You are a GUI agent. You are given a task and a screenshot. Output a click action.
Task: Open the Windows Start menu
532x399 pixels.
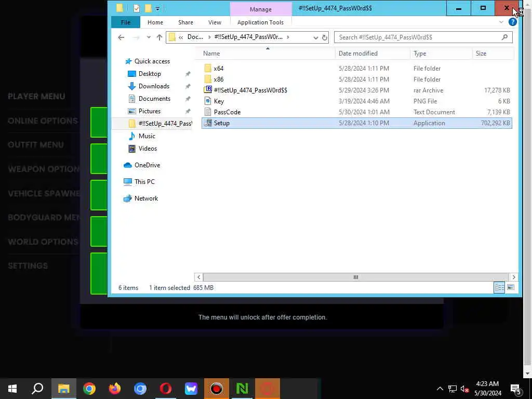tap(12, 389)
